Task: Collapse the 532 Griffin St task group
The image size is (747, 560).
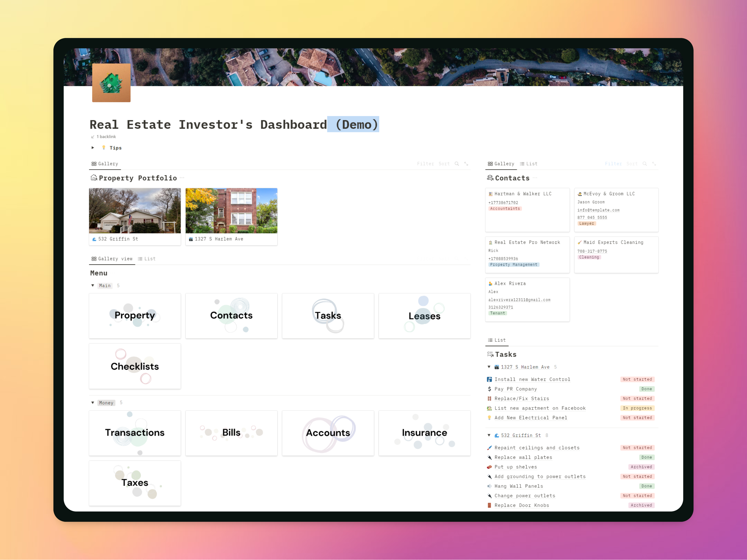Action: (489, 436)
